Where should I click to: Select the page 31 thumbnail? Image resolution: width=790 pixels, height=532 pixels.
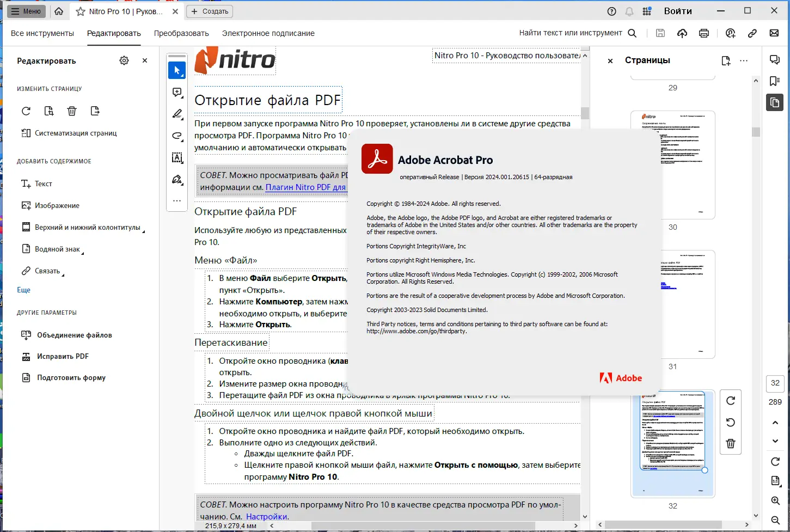tap(687, 304)
